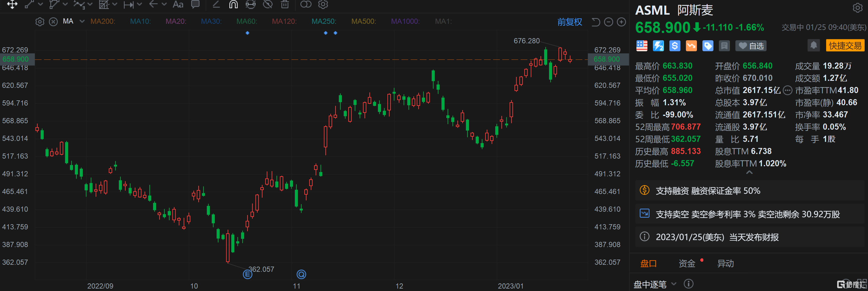868x291 pixels.
Task: Open the comment bubble tool
Action: 195,5
